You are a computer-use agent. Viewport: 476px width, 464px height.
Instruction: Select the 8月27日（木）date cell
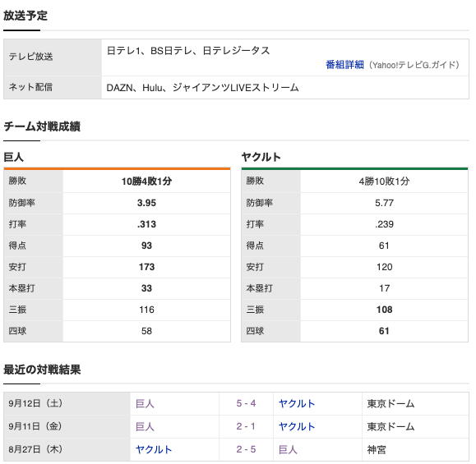coord(67,449)
